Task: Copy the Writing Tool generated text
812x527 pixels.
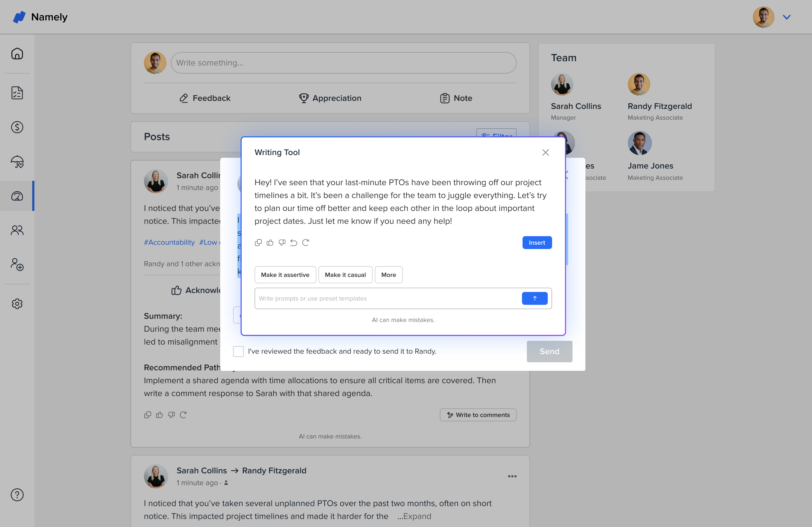Action: click(x=258, y=243)
